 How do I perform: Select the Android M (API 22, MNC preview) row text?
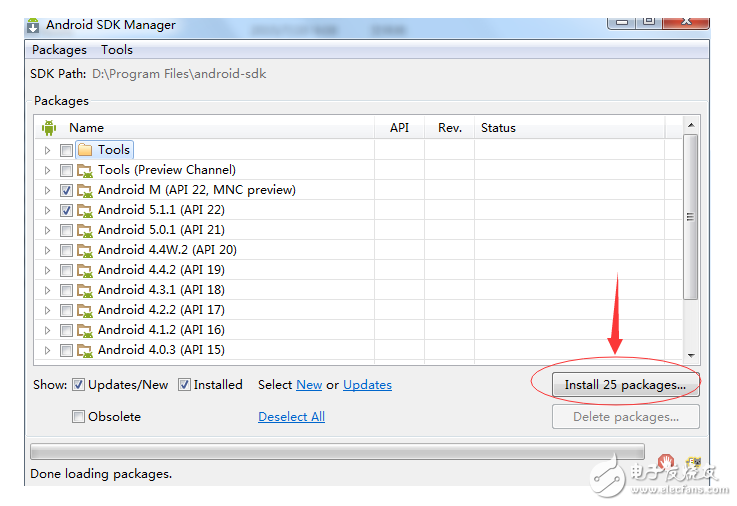point(197,190)
